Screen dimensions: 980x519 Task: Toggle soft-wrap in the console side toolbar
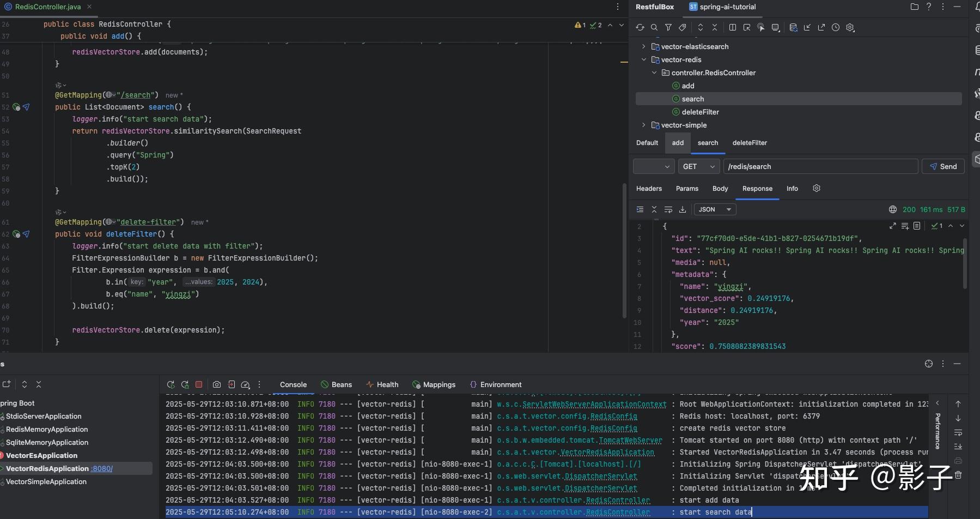click(x=958, y=432)
